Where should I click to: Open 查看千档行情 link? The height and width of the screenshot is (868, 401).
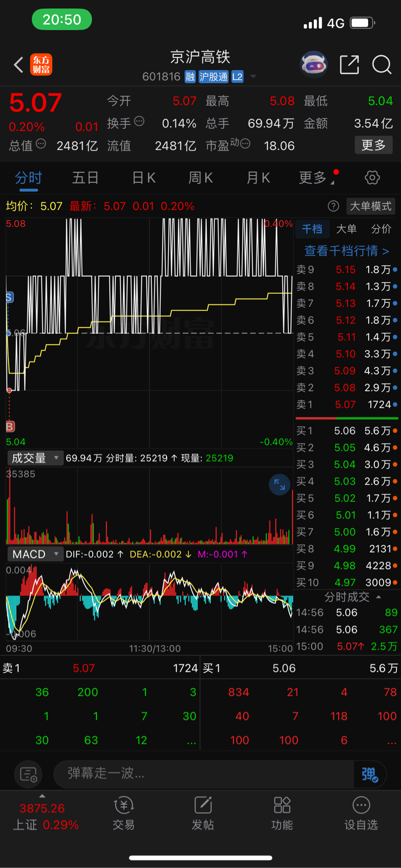(x=347, y=251)
